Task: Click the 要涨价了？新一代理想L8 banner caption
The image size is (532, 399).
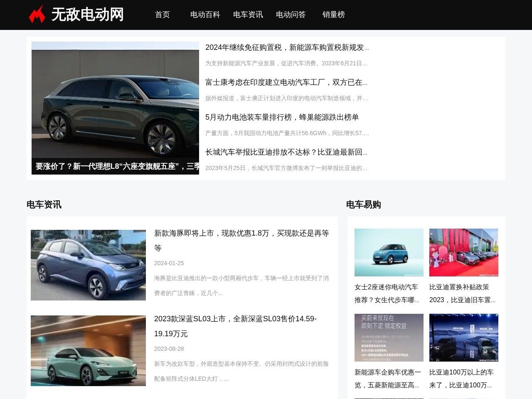Action: pyautogui.click(x=115, y=166)
